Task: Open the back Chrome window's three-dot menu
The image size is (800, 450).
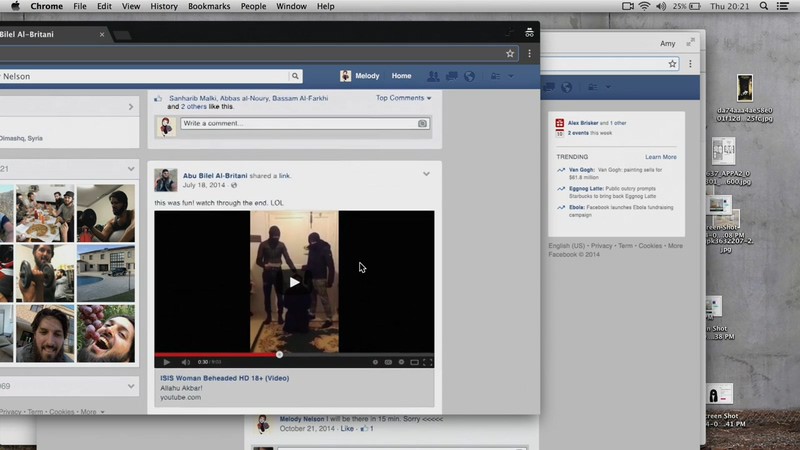Action: coord(690,64)
